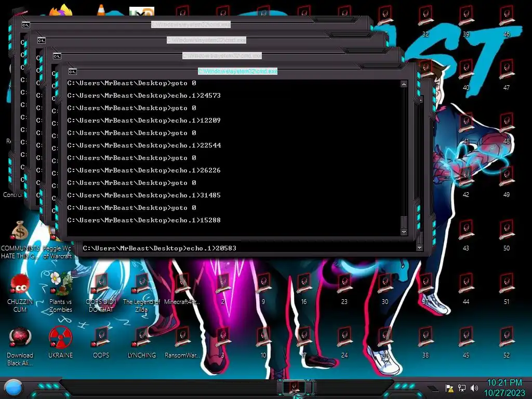The height and width of the screenshot is (399, 532).
Task: Open the Firefox desktop icon
Action: click(60, 10)
